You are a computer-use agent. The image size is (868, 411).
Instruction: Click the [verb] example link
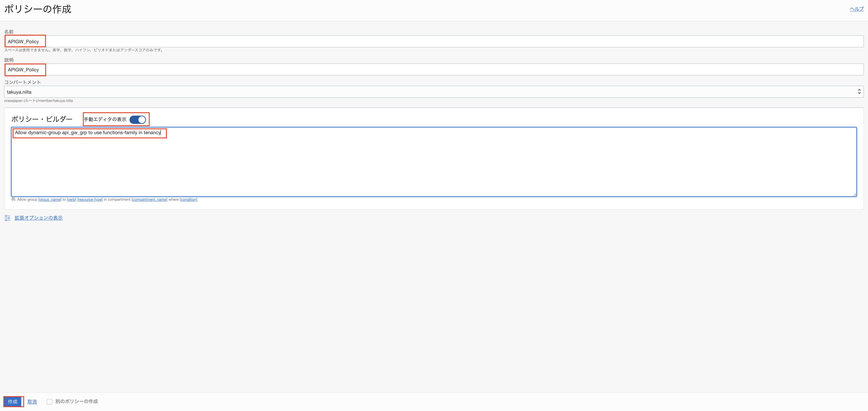coord(71,200)
